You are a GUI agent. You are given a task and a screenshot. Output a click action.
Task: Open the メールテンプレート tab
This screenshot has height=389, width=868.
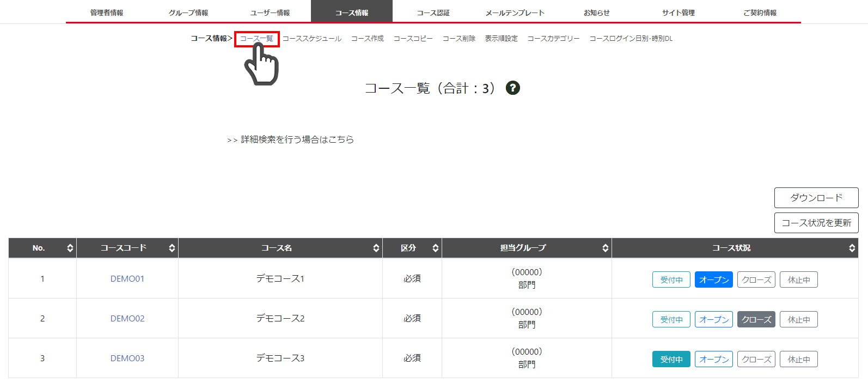point(515,12)
